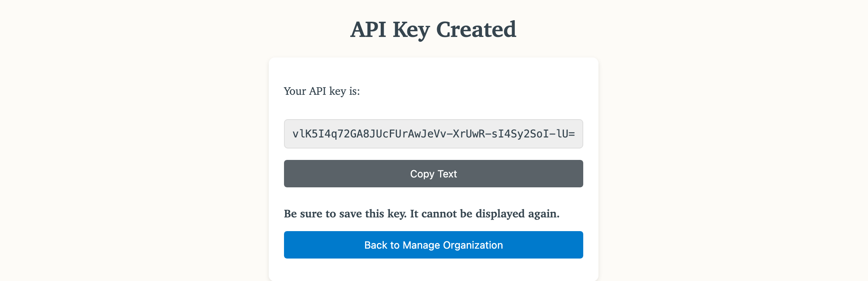Go back to Manage Organization
The width and height of the screenshot is (868, 281).
click(433, 245)
